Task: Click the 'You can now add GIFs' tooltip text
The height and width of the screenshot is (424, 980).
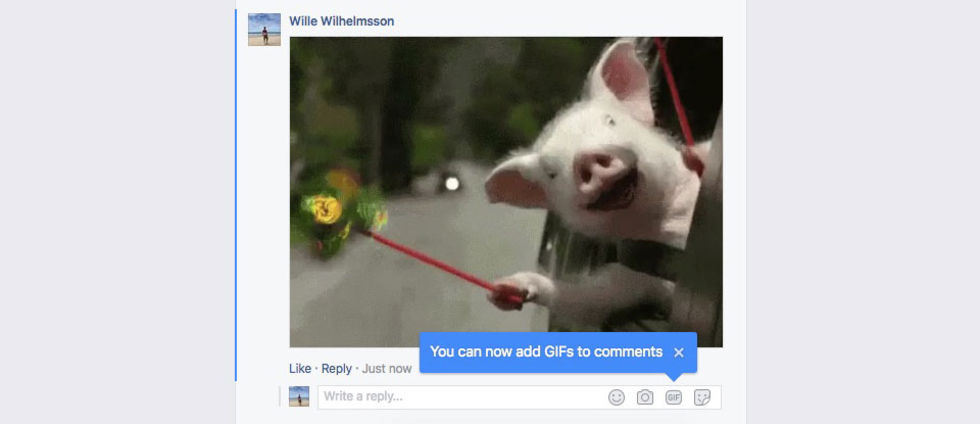Action: pyautogui.click(x=546, y=352)
